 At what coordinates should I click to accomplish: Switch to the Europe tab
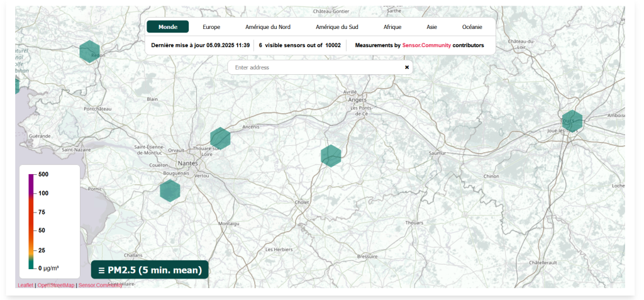click(x=211, y=27)
